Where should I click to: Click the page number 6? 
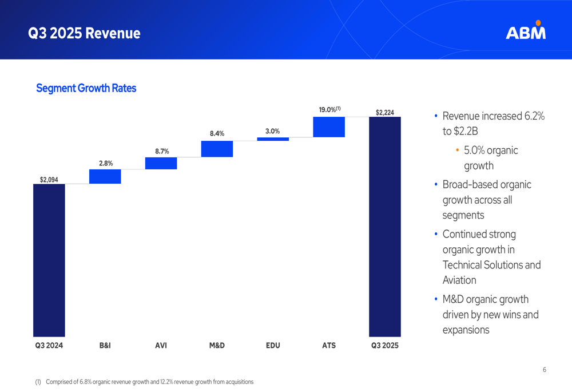tap(545, 370)
